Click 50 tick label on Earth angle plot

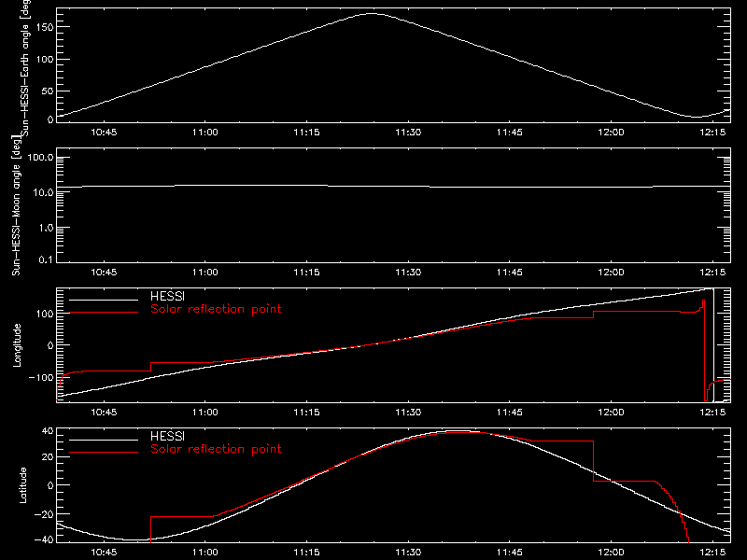48,91
